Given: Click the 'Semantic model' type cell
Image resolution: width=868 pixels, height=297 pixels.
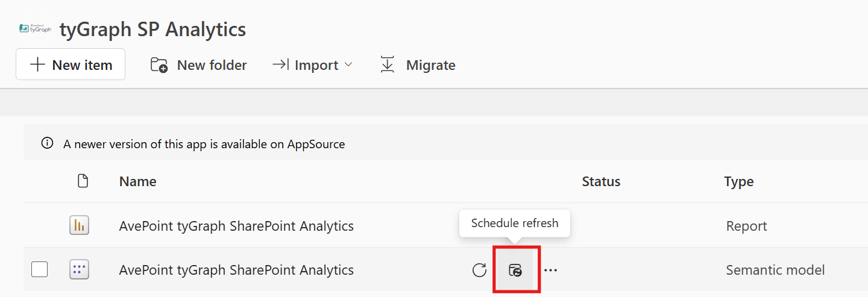Looking at the screenshot, I should click(x=775, y=270).
